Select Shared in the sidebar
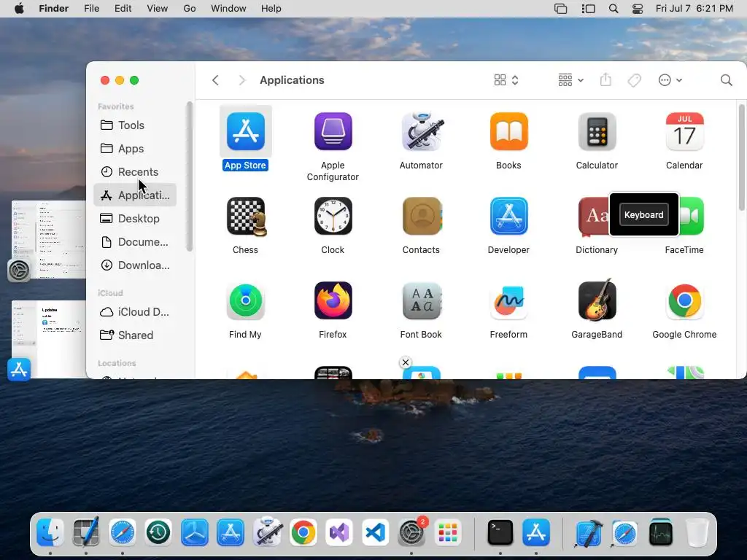The width and height of the screenshot is (747, 560). pyautogui.click(x=135, y=335)
